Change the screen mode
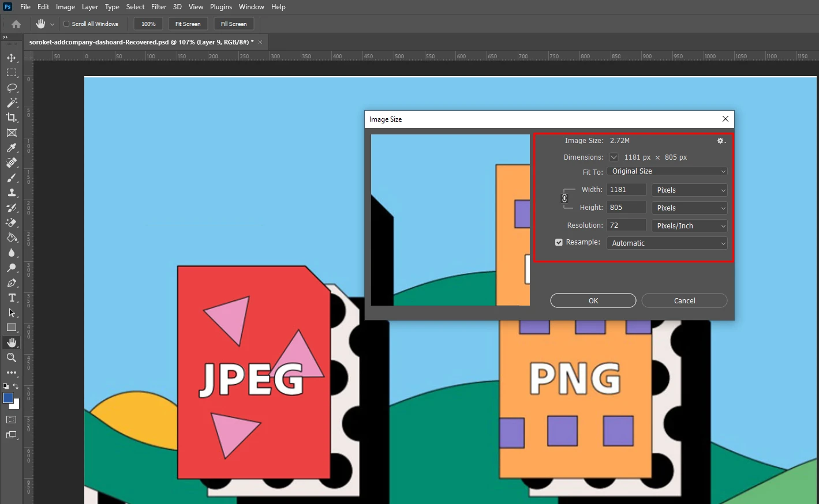 pyautogui.click(x=12, y=435)
